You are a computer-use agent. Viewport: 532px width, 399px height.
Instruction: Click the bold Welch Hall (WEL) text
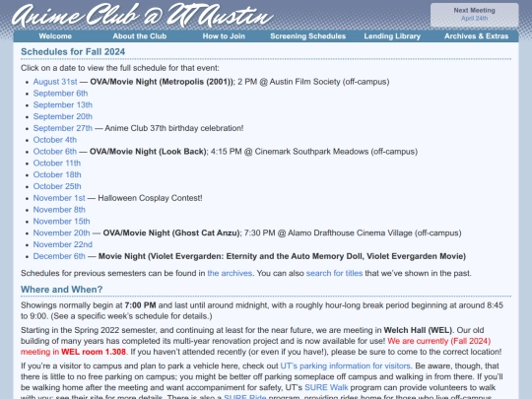coord(418,330)
